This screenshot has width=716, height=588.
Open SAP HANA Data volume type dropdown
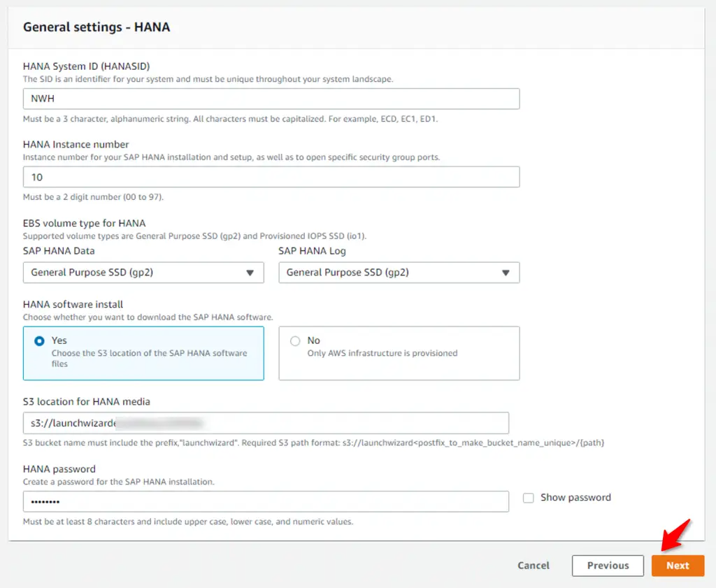coord(143,273)
